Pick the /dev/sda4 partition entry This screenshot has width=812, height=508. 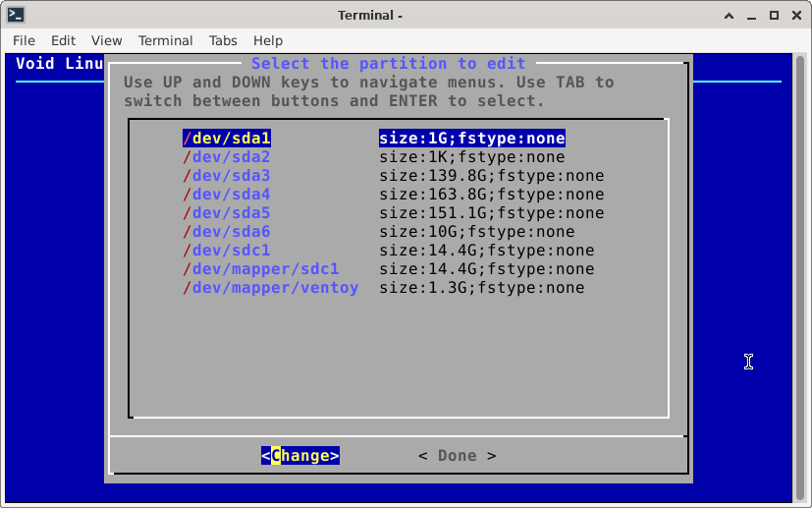click(227, 195)
